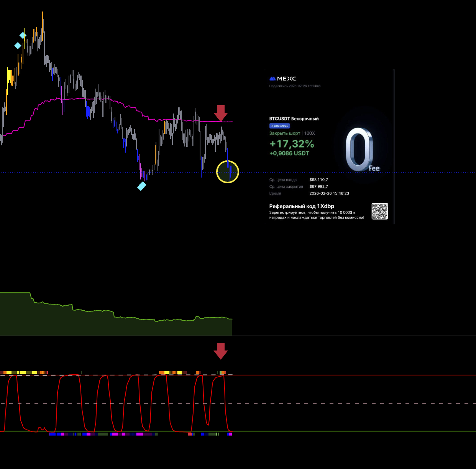This screenshot has height=469, width=476.
Task: Click the blue "0 комиссий" badge
Action: (279, 126)
